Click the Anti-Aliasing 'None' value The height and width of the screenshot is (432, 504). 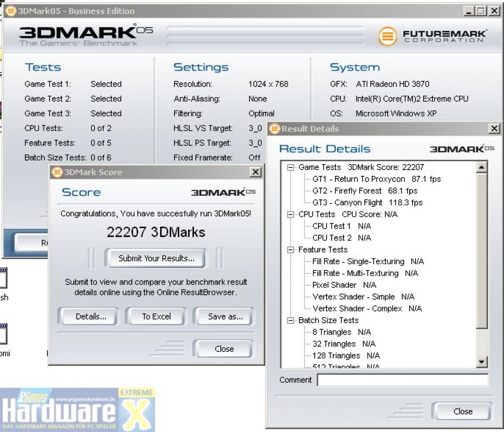257,99
